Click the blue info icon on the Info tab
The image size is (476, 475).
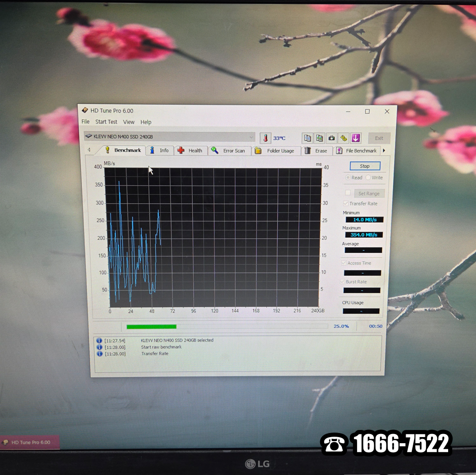[152, 150]
